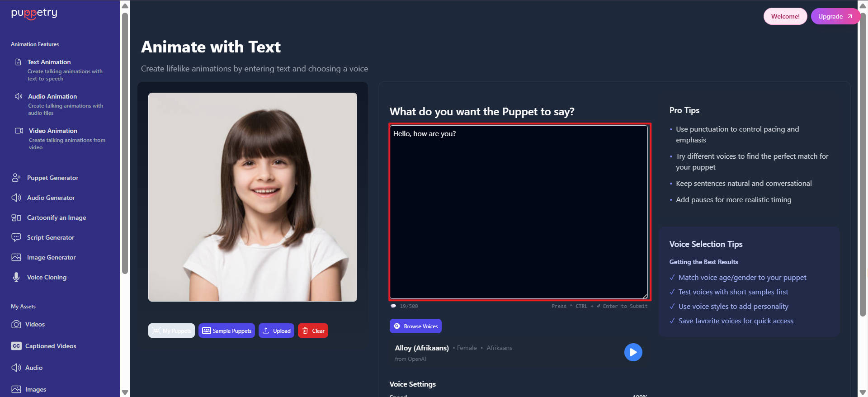This screenshot has width=868, height=397.
Task: Click the sidebar scrollbar thumb
Action: 125,143
